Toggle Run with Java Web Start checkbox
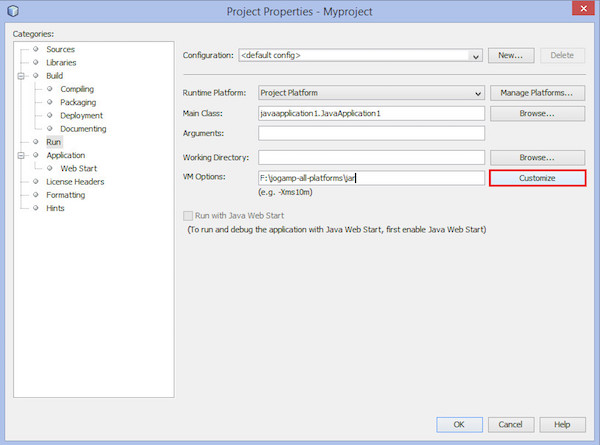 coord(188,216)
